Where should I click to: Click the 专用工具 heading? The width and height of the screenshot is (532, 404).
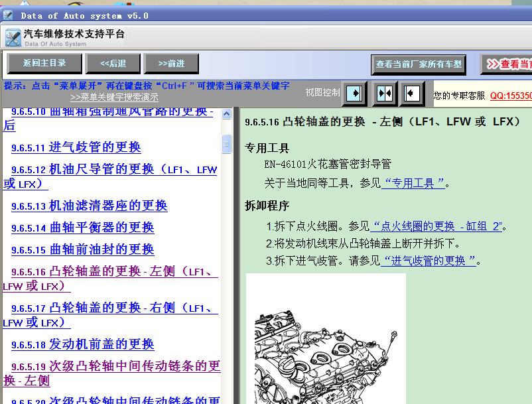point(267,148)
